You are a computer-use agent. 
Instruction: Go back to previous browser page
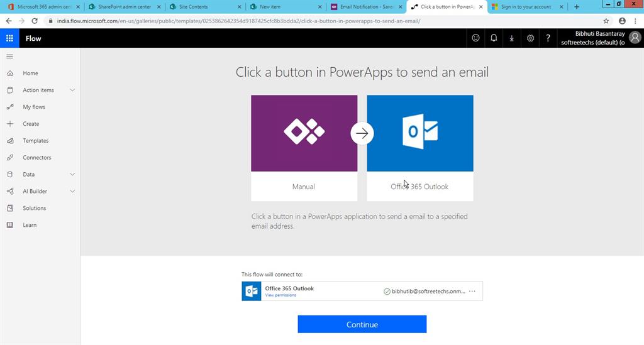(x=9, y=21)
